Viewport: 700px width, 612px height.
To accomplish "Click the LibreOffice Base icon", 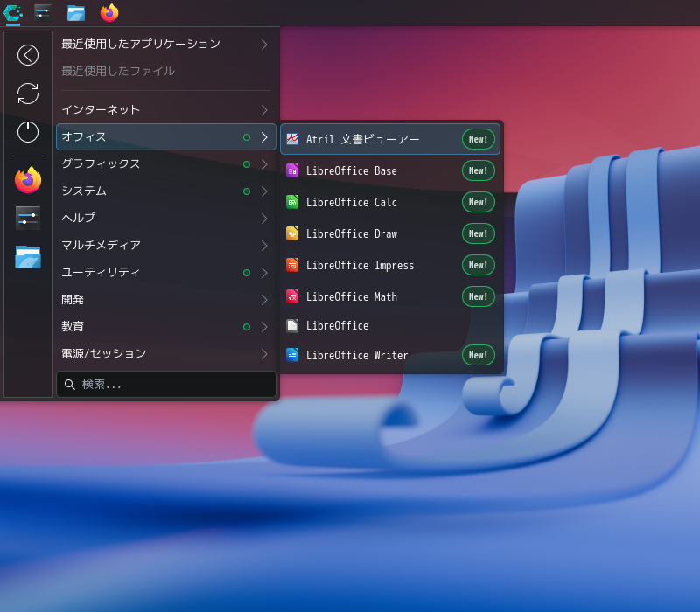I will click(x=292, y=170).
